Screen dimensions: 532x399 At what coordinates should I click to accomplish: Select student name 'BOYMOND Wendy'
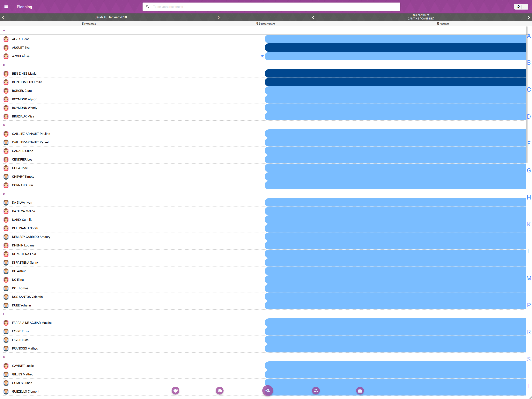[25, 108]
